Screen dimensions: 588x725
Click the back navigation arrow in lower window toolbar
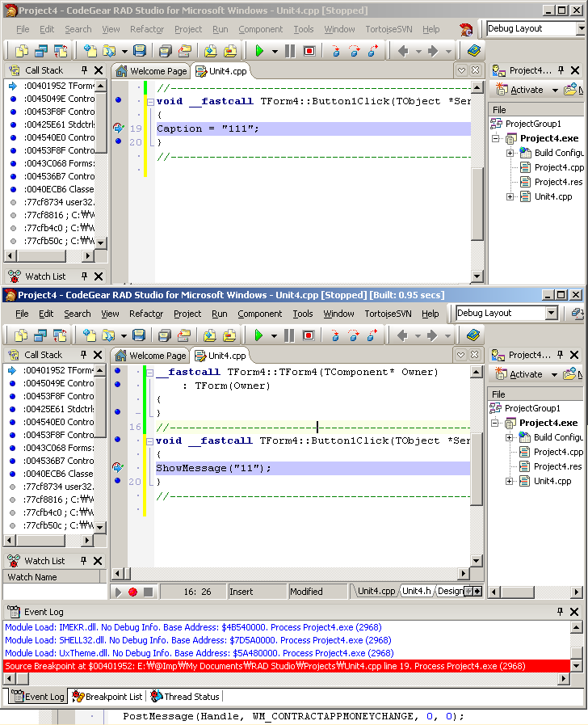click(x=403, y=335)
